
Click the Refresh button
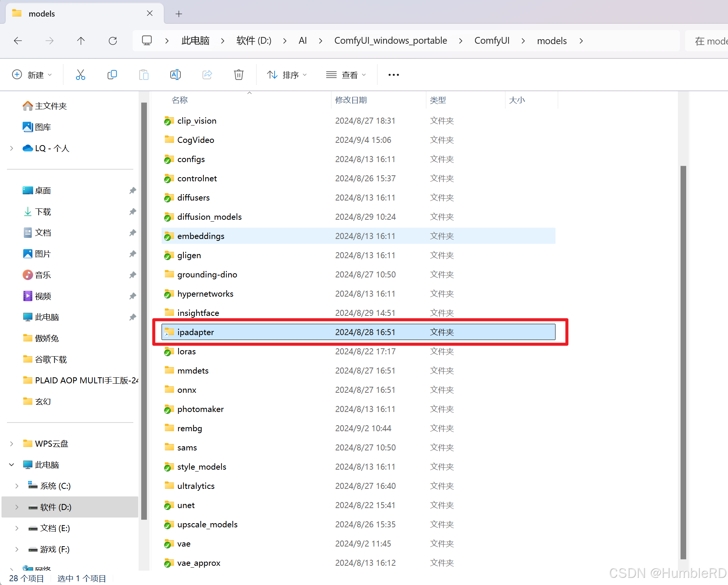click(x=113, y=41)
